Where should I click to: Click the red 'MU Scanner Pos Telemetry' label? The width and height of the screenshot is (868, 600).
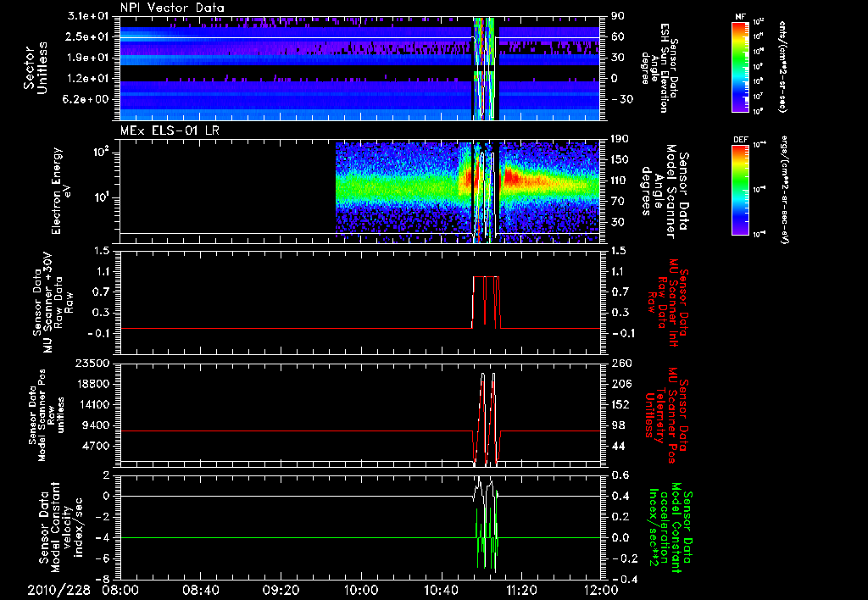coord(666,415)
